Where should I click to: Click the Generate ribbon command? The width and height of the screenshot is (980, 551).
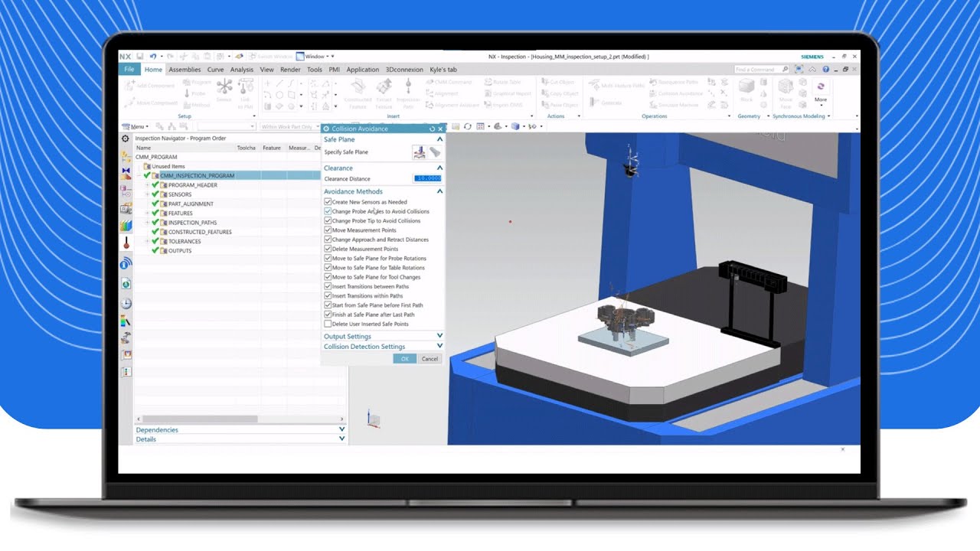607,103
